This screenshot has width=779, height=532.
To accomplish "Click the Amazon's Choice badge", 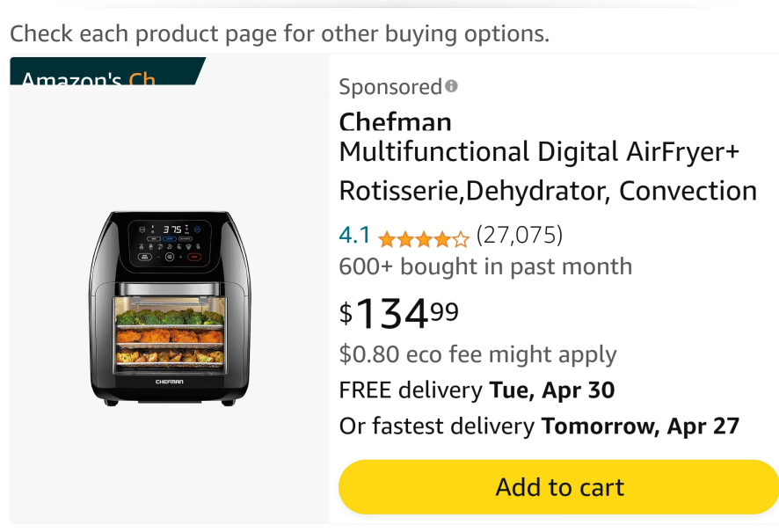I will click(106, 76).
